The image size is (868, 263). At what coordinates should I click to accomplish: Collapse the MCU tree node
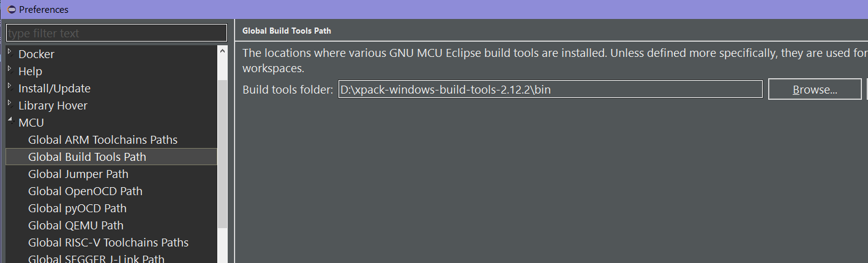point(10,121)
